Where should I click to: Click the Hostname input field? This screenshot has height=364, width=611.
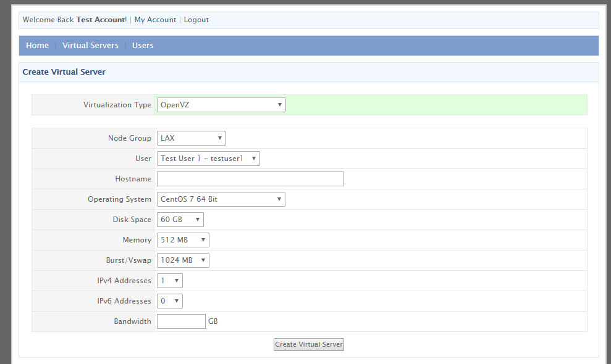(x=250, y=179)
